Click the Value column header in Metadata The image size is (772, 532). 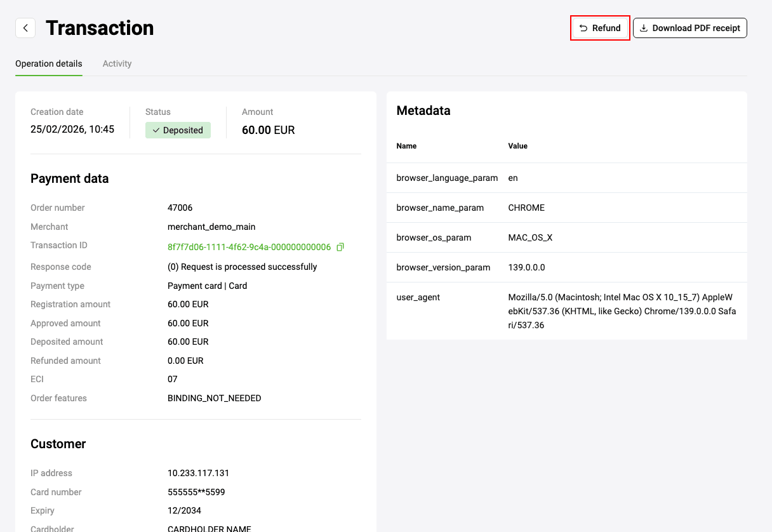[517, 146]
